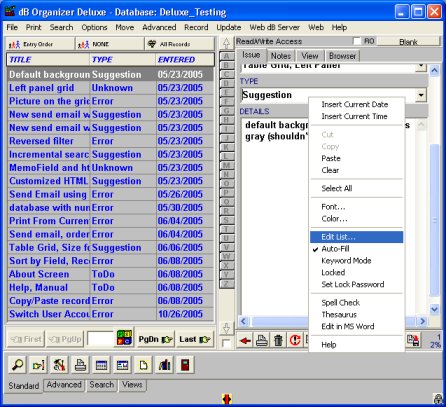Screen dimensions: 446x407
Task: Switch to the Advanced toolbar tab
Action: click(64, 385)
